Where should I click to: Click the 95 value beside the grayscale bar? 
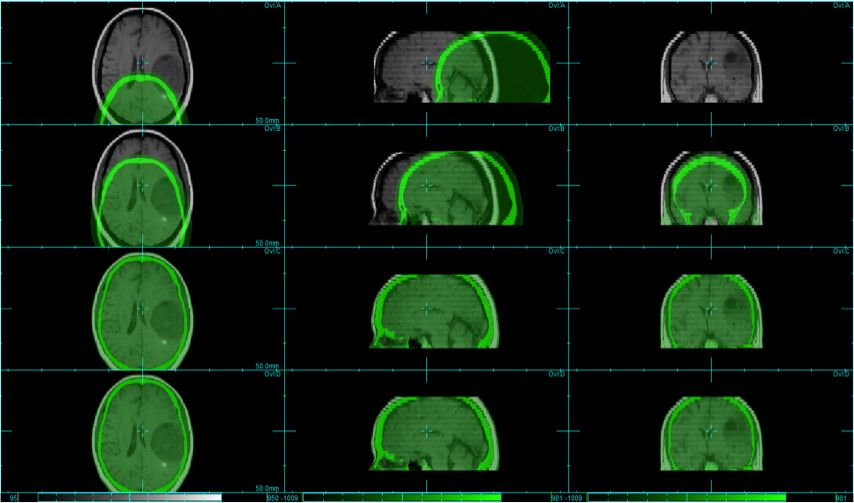[x=14, y=498]
